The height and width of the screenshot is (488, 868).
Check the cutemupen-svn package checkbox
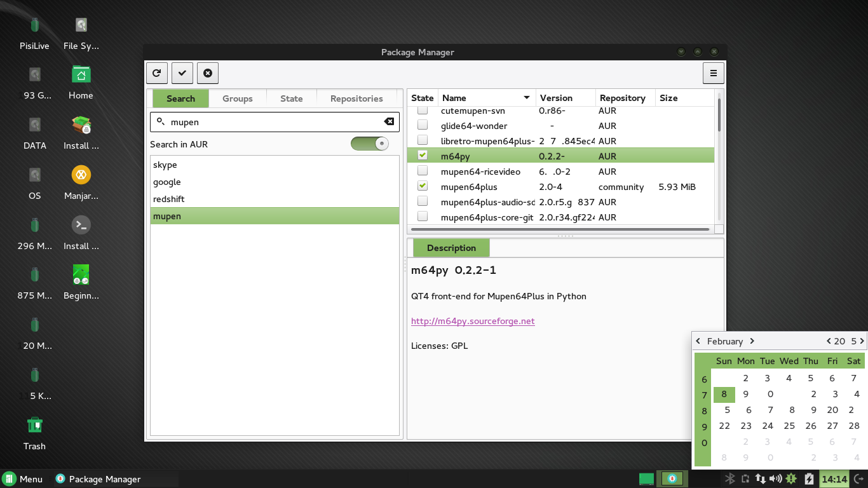pos(423,111)
